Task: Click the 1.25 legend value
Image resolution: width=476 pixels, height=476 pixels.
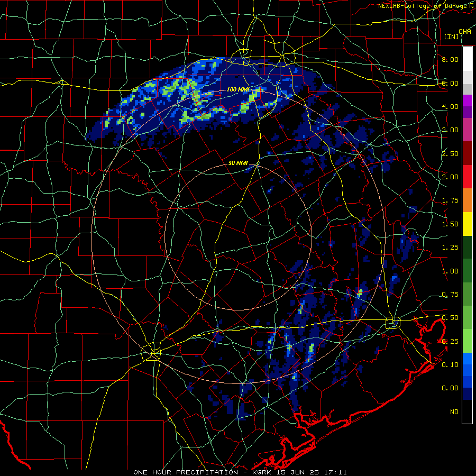Action: (x=450, y=248)
